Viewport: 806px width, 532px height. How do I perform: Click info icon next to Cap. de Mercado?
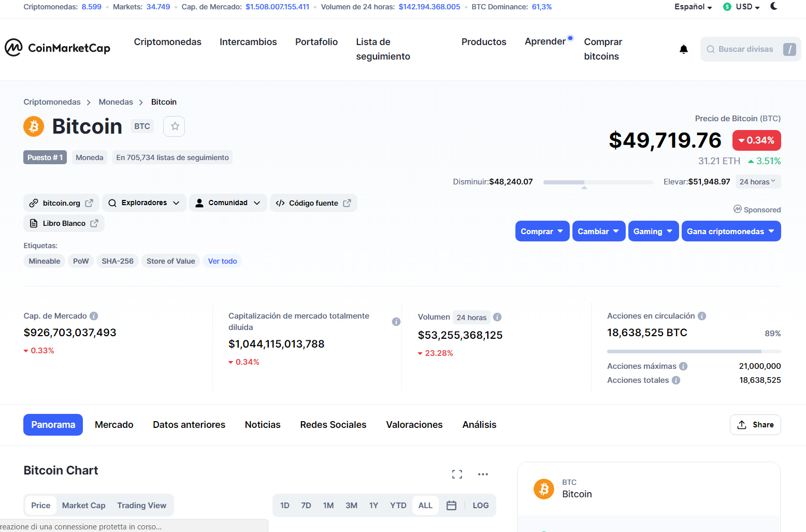pos(94,316)
